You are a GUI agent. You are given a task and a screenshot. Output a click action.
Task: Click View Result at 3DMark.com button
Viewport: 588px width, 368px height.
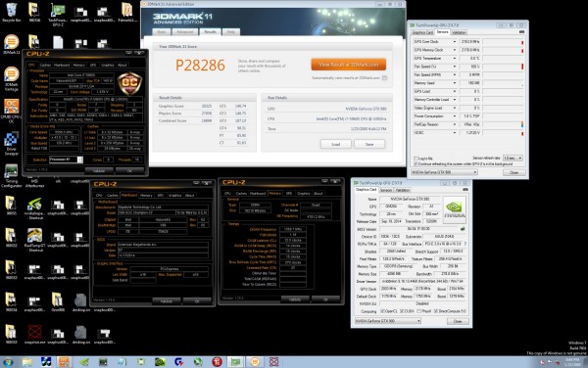click(348, 65)
